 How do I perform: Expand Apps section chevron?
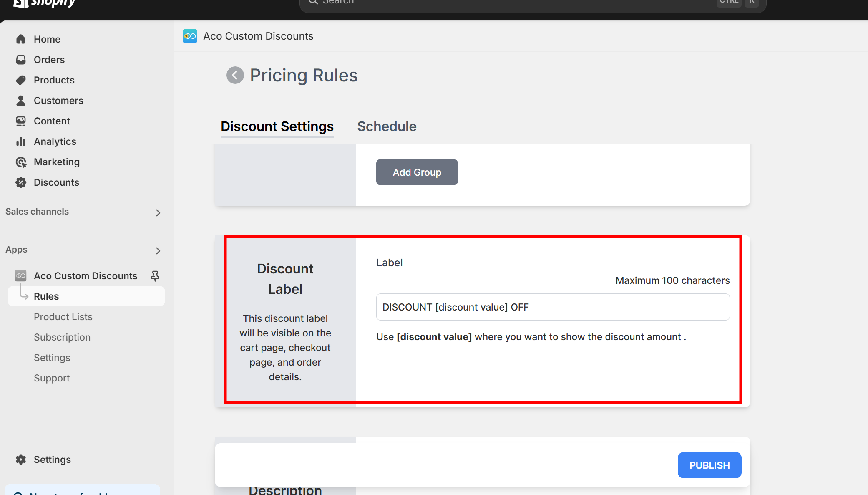158,251
